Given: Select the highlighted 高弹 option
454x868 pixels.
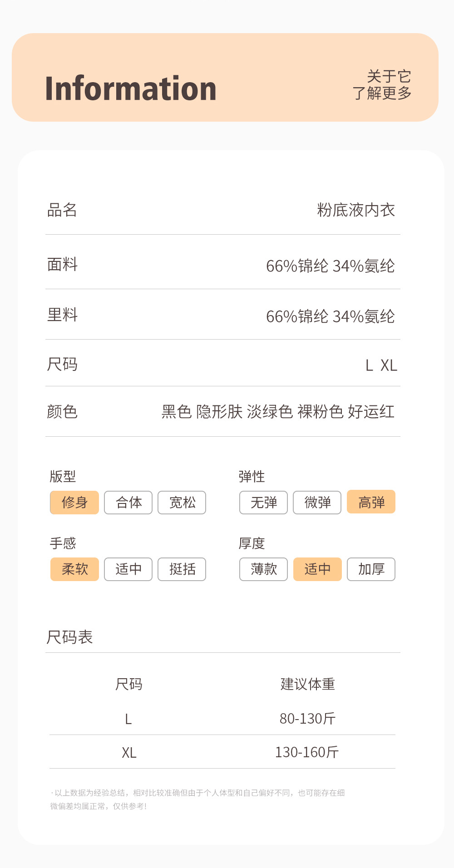Looking at the screenshot, I should pyautogui.click(x=371, y=502).
